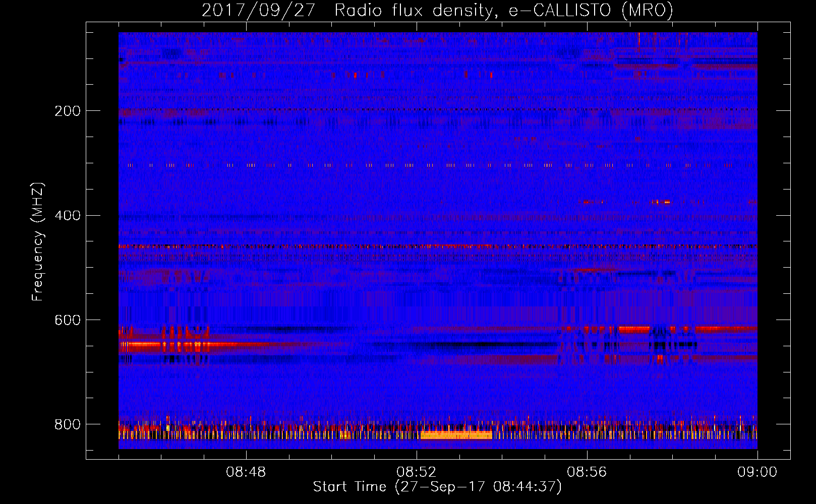816x504 pixels.
Task: Click the 08:52 time tick label
Action: pyautogui.click(x=417, y=472)
